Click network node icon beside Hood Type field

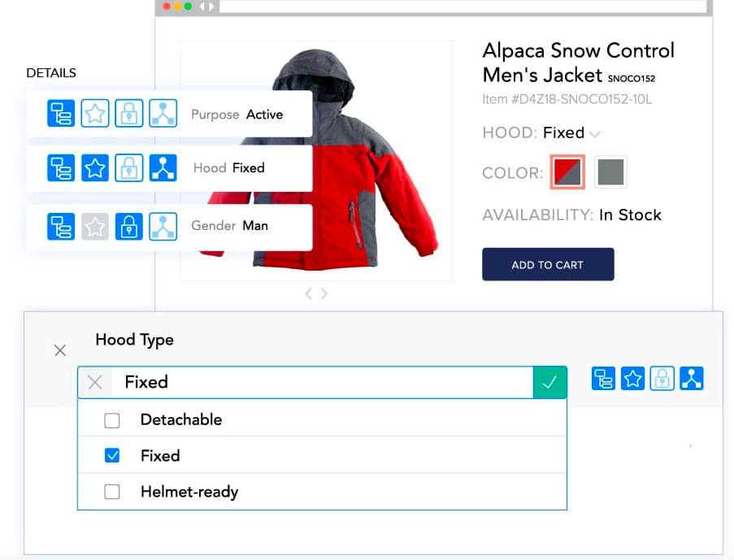point(692,378)
